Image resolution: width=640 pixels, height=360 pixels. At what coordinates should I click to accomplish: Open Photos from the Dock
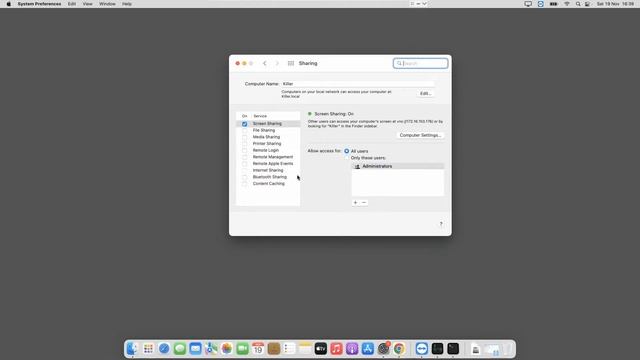pyautogui.click(x=227, y=349)
